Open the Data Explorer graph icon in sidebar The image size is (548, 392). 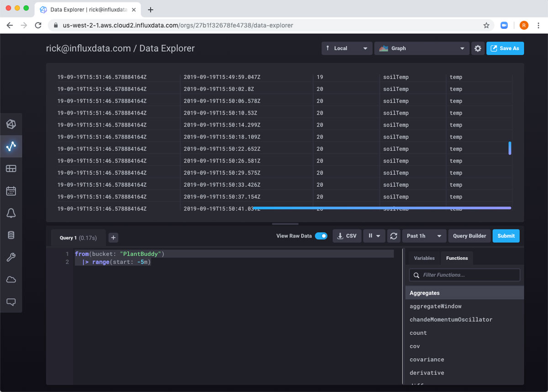pyautogui.click(x=11, y=146)
